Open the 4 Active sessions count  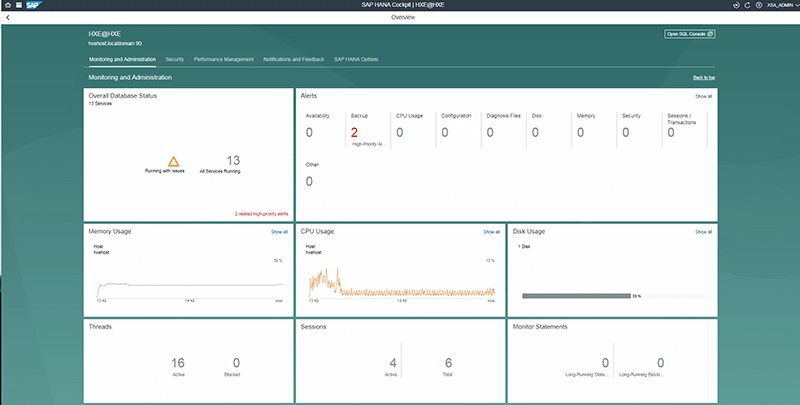pos(393,363)
